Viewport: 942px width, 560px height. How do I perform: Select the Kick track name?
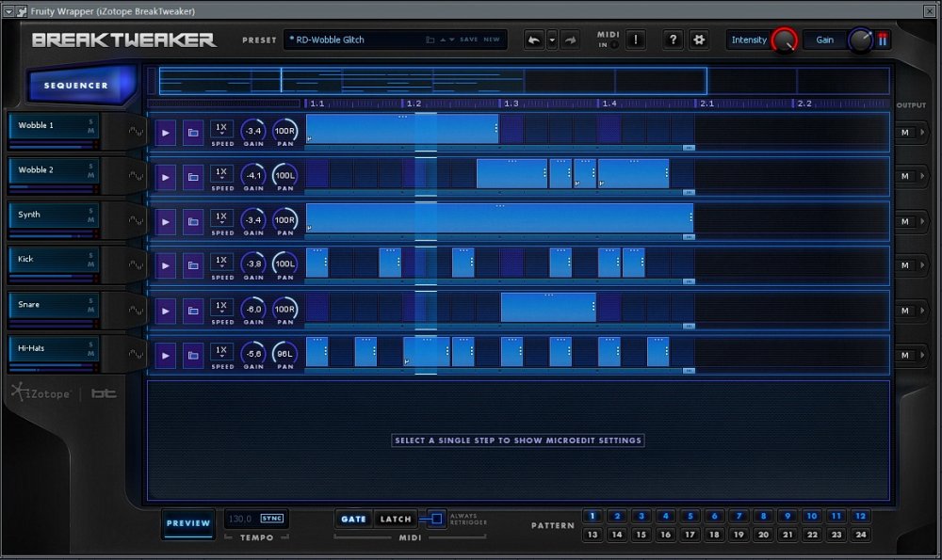25,259
